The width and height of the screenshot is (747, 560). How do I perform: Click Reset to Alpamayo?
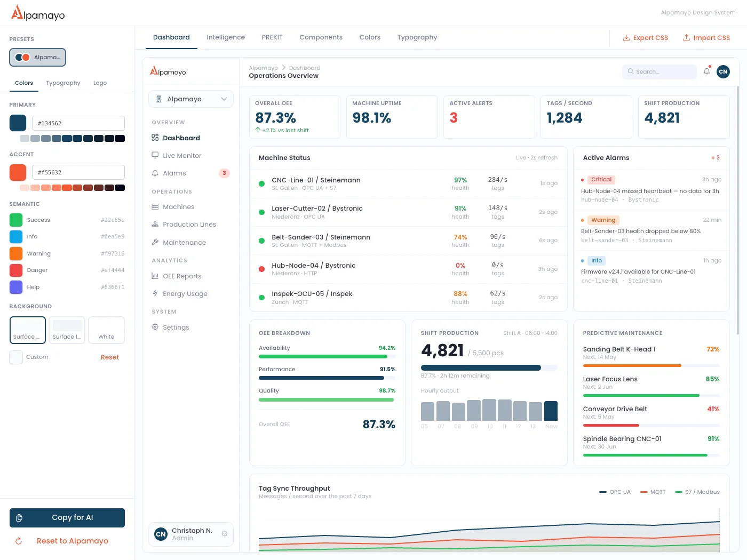(67, 541)
